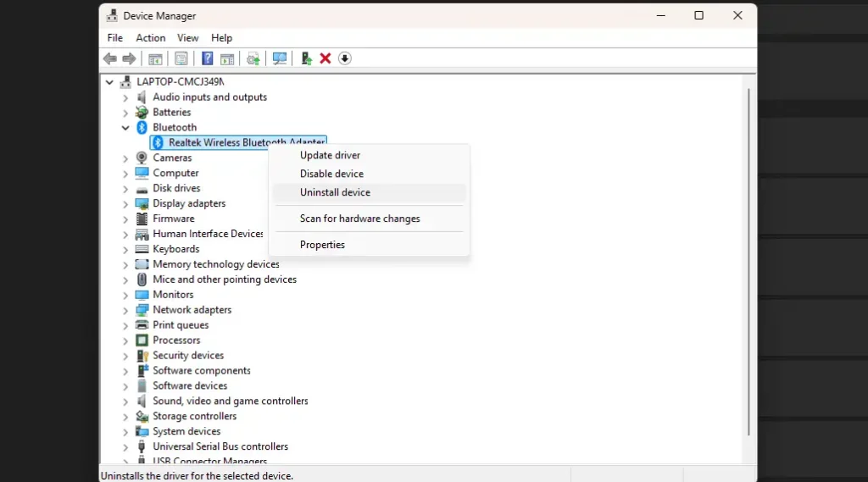
Task: Open the File menu
Action: (x=115, y=37)
